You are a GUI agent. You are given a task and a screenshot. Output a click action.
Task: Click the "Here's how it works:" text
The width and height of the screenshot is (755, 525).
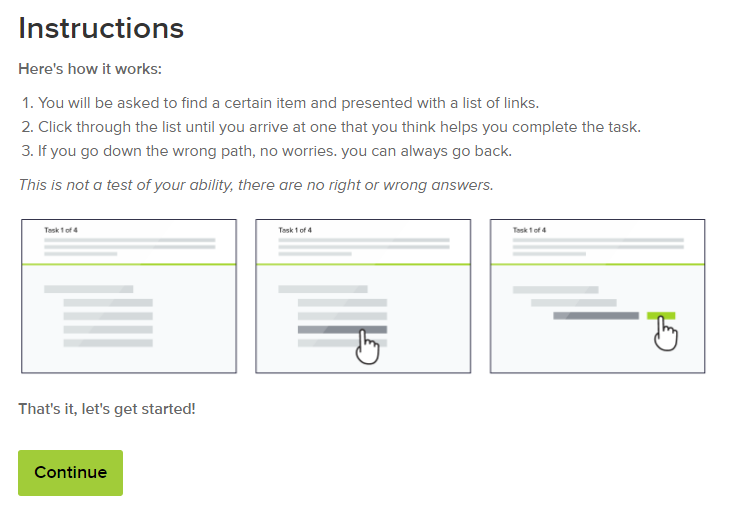90,69
